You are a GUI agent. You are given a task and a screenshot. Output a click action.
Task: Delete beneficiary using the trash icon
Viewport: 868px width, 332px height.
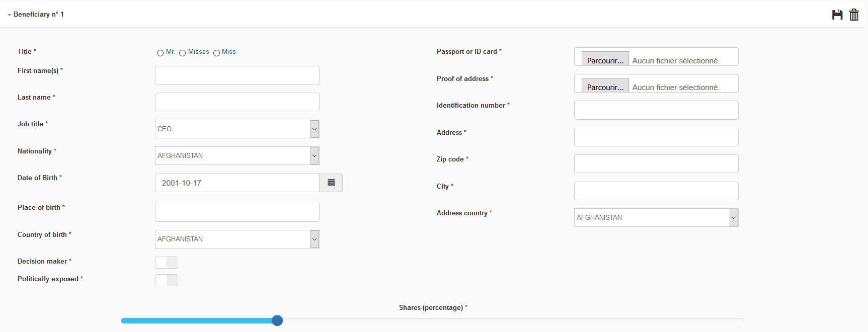(x=854, y=15)
